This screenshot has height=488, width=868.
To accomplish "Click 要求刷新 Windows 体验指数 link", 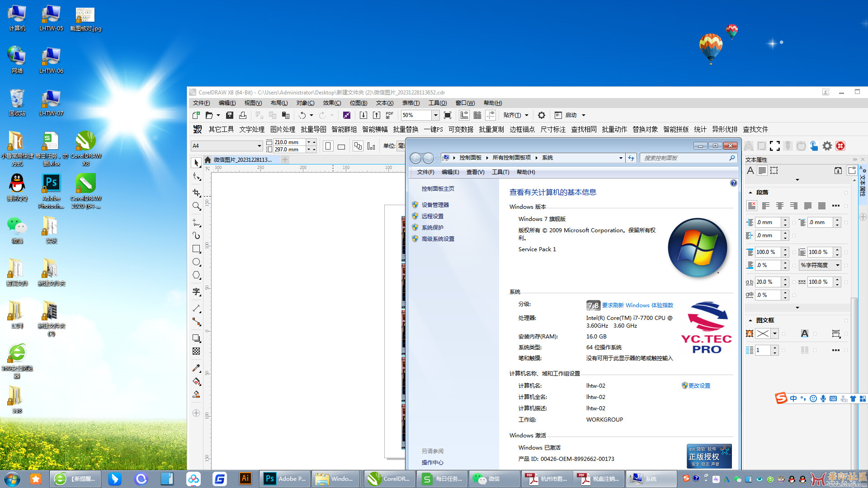I will tap(637, 305).
